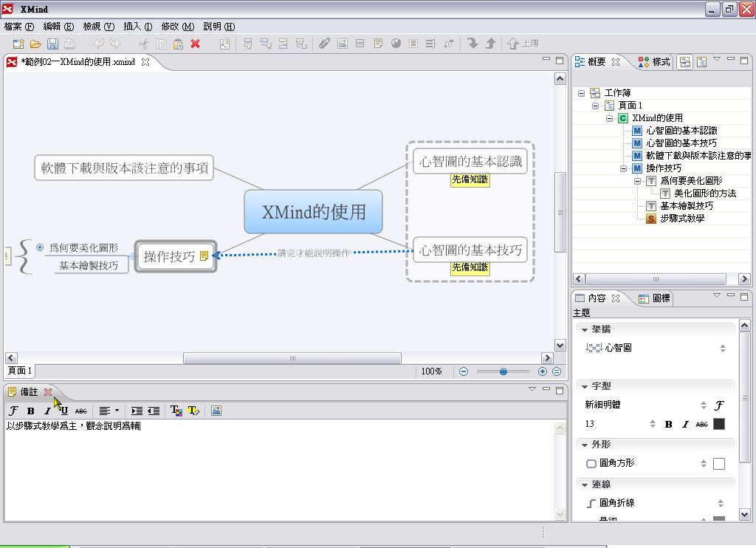Click the red X delete icon in the main toolbar

(x=195, y=44)
